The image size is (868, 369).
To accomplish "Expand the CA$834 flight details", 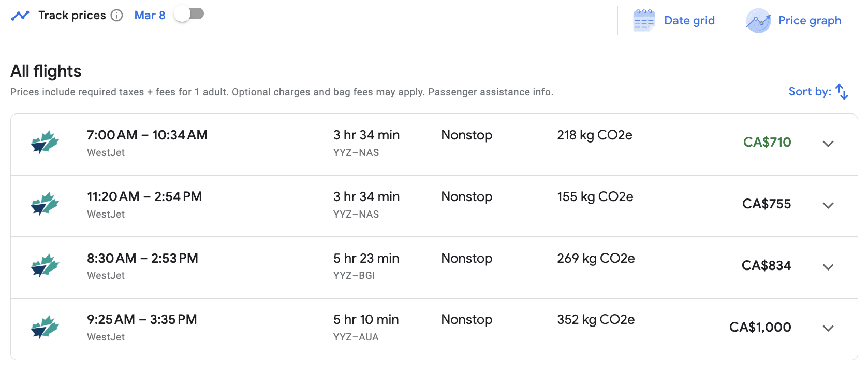I will (828, 267).
